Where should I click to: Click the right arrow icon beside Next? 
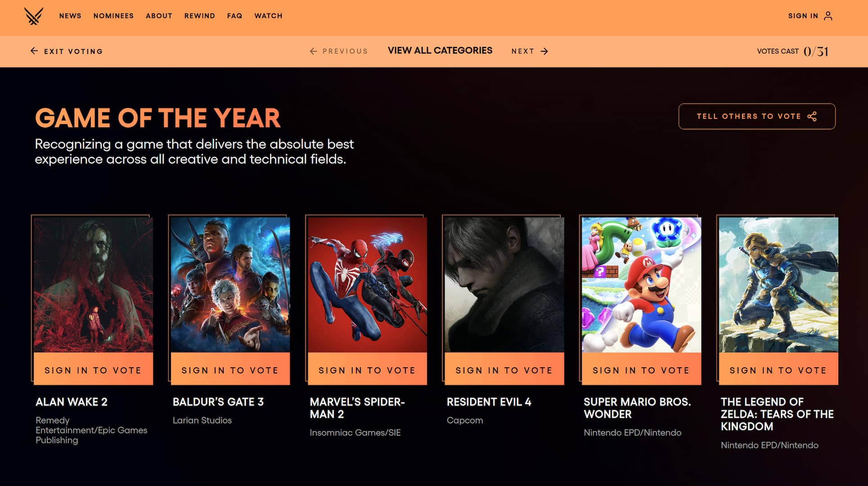click(544, 51)
